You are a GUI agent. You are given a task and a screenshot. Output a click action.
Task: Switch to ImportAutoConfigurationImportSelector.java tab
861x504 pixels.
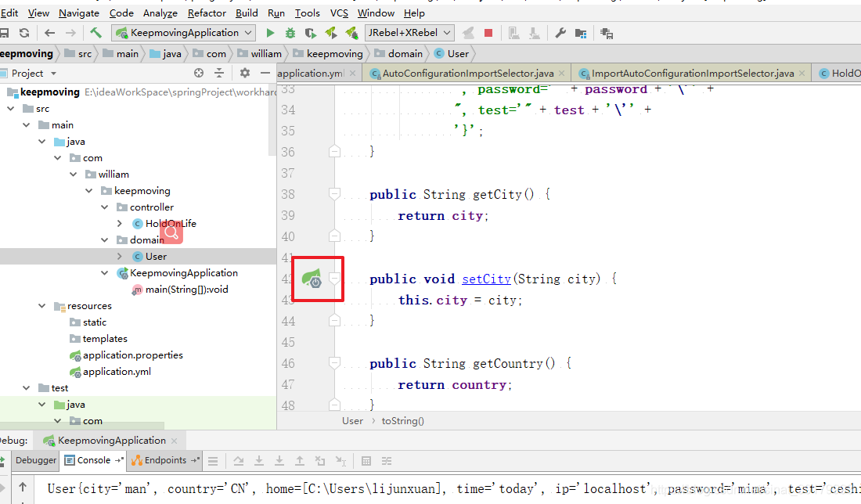point(692,73)
